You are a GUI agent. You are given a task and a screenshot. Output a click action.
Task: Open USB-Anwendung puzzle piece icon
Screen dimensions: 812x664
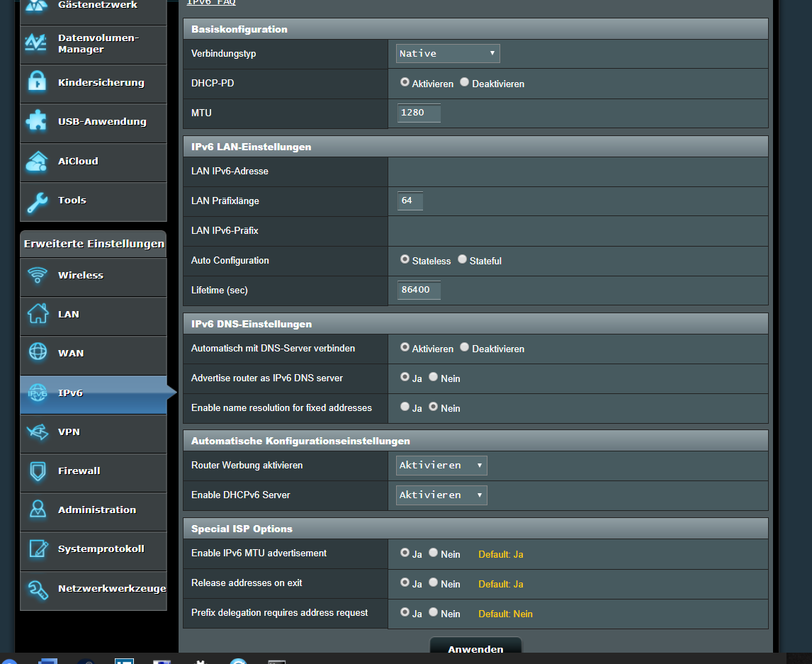(37, 122)
